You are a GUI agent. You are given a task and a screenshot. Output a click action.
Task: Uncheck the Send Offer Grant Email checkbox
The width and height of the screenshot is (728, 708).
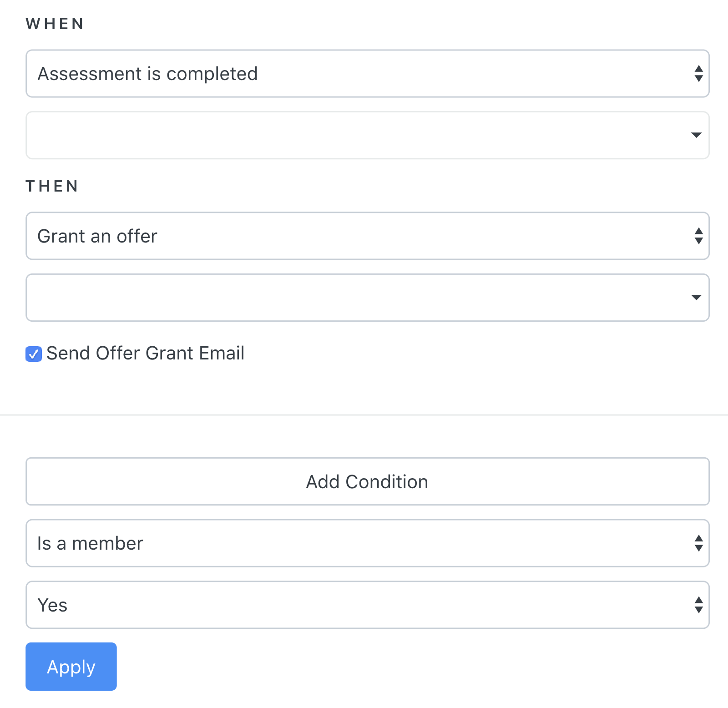coord(34,354)
